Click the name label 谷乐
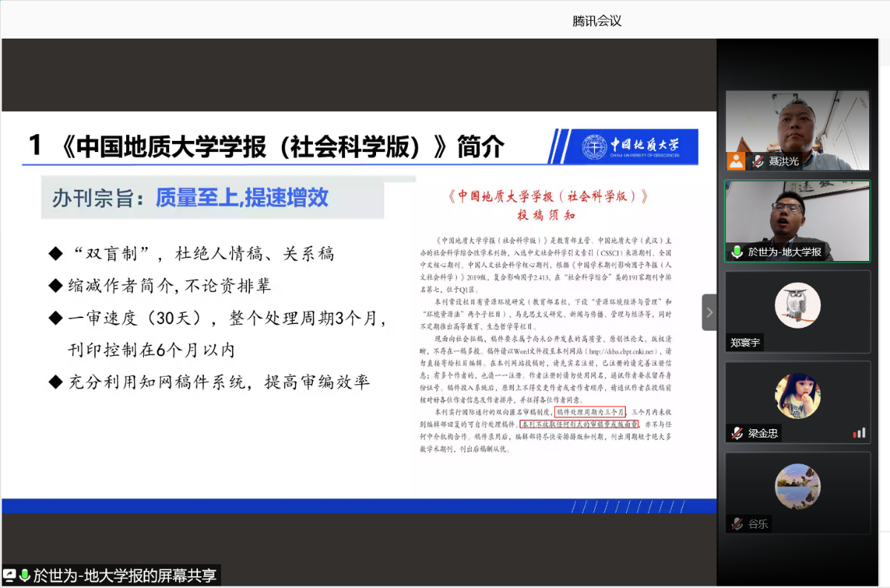890x588 pixels. click(758, 523)
